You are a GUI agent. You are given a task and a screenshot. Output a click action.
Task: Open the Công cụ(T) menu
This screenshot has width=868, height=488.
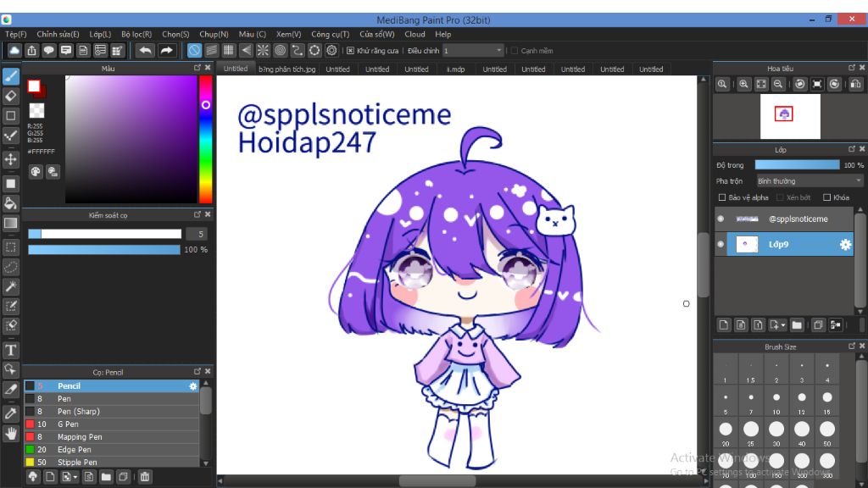click(330, 34)
